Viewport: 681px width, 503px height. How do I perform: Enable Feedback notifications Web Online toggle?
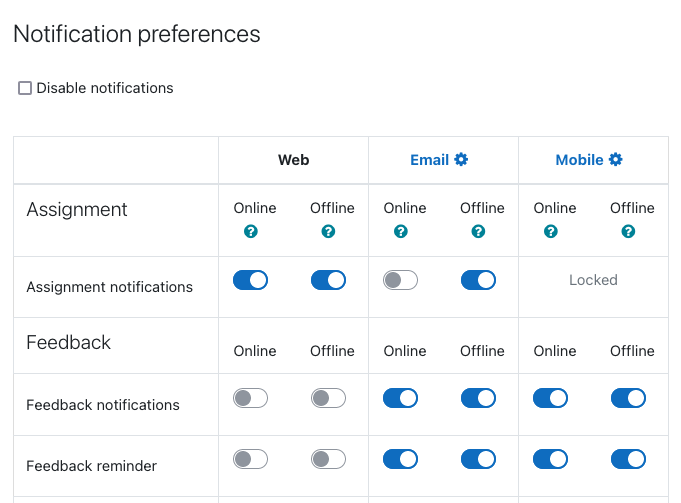pyautogui.click(x=250, y=398)
